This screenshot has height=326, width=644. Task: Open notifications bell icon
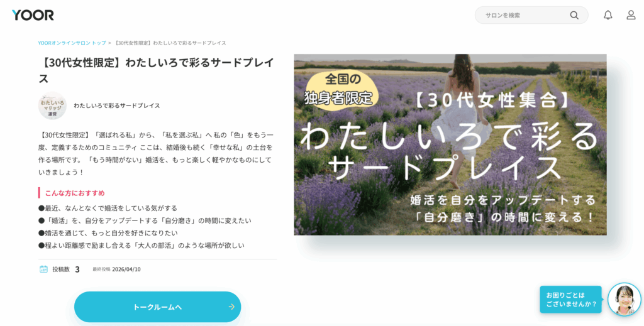point(608,15)
